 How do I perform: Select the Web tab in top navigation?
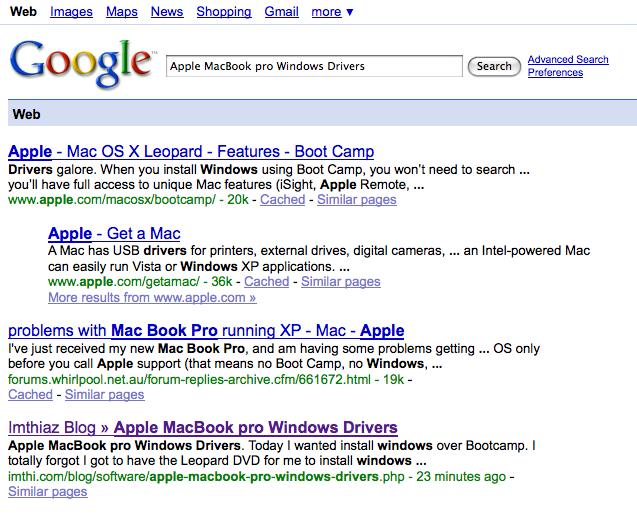tap(23, 12)
